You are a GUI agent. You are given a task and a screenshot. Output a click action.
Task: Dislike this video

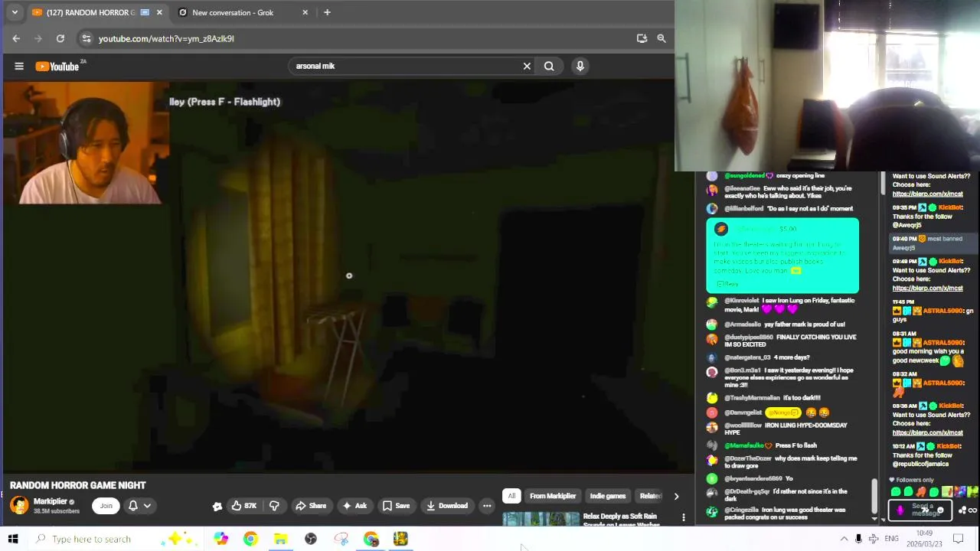274,505
